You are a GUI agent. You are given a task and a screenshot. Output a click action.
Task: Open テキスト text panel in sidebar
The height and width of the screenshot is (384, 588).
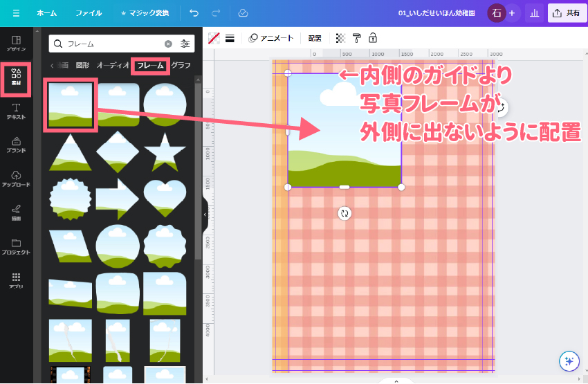(x=16, y=111)
